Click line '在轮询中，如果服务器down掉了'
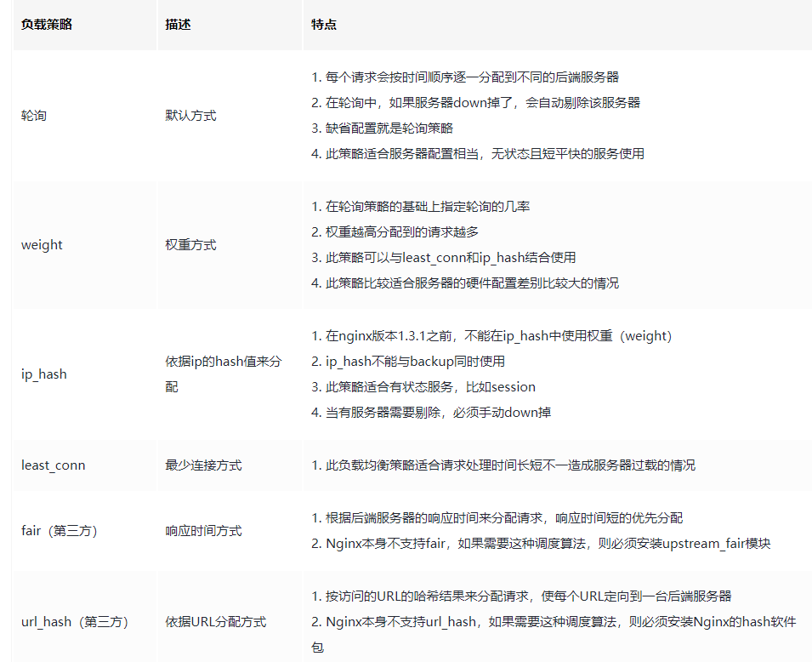Viewport: 812px width, 662px height. [x=475, y=103]
